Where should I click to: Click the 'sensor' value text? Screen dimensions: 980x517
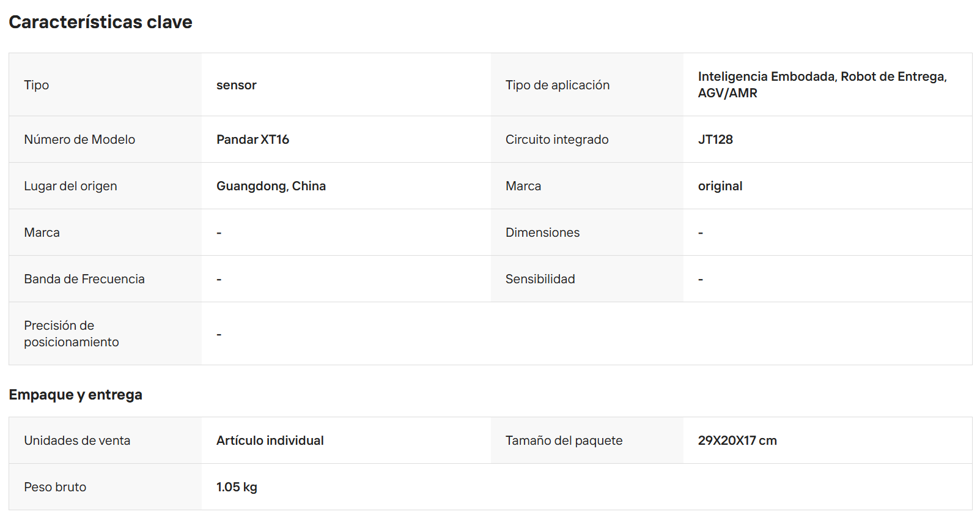click(237, 85)
